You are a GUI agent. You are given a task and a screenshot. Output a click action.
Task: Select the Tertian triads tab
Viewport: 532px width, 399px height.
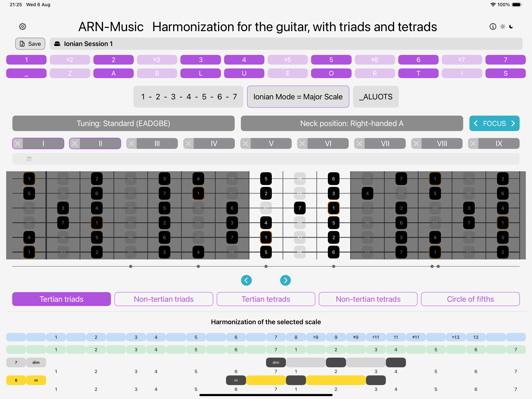61,299
